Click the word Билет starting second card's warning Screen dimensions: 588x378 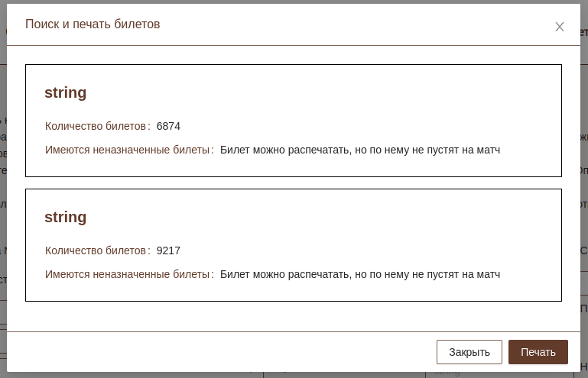235,274
